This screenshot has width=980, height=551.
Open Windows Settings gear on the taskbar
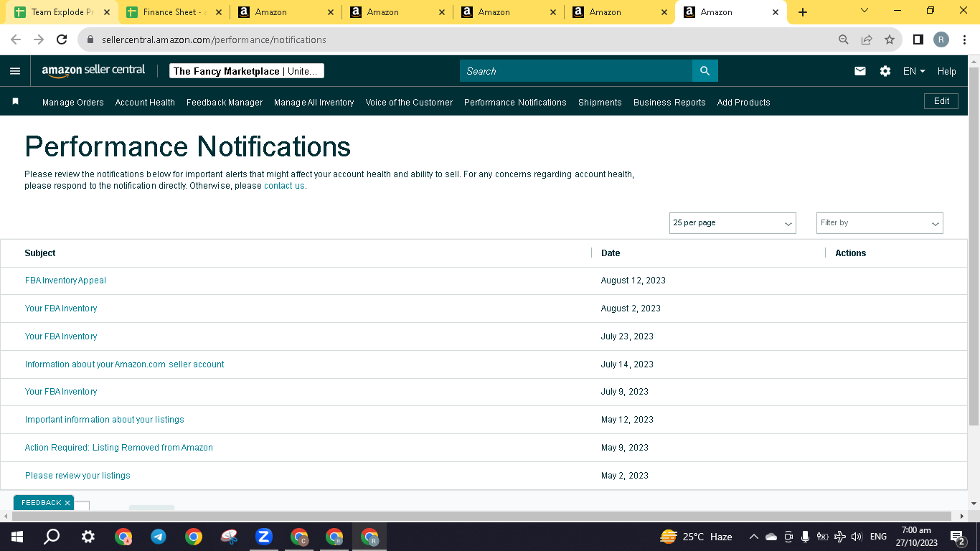pos(88,537)
